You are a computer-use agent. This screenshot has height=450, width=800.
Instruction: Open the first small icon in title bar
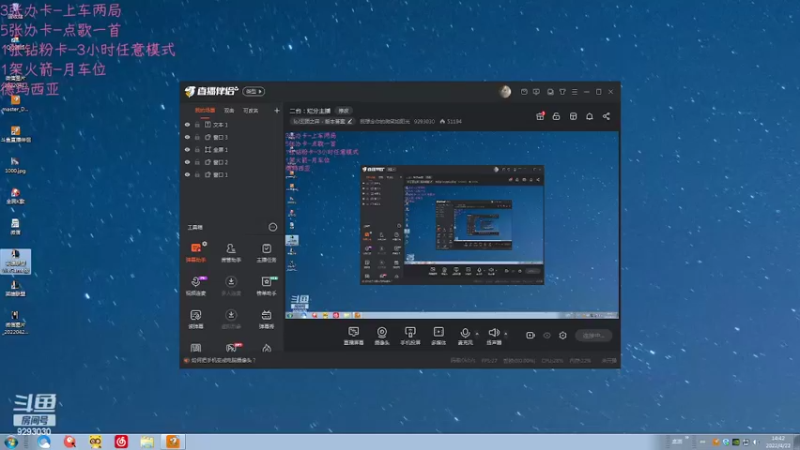(524, 92)
